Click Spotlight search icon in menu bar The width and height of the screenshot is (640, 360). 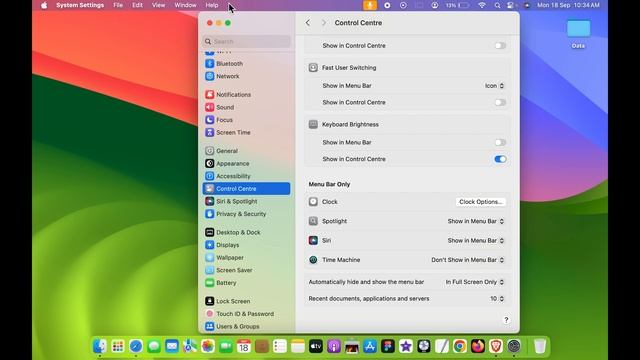coord(497,5)
